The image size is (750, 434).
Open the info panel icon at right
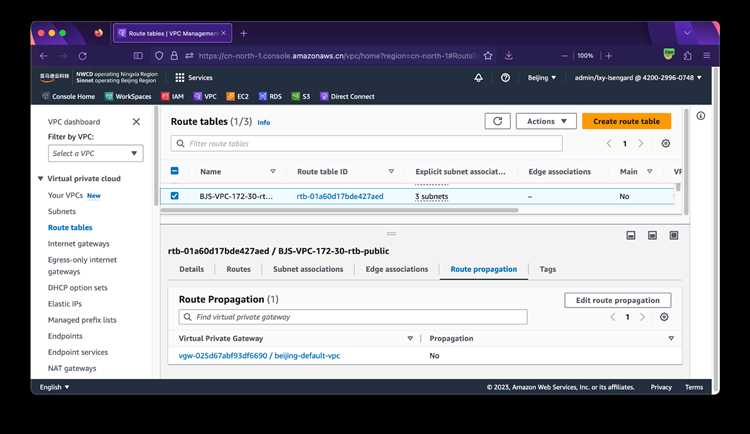click(x=701, y=116)
